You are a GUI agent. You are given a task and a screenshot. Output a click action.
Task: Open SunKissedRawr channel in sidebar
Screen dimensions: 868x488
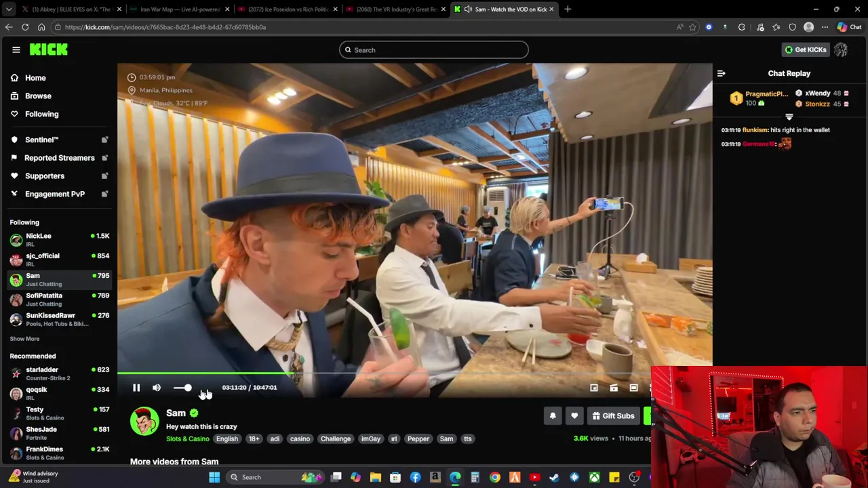[x=59, y=319]
